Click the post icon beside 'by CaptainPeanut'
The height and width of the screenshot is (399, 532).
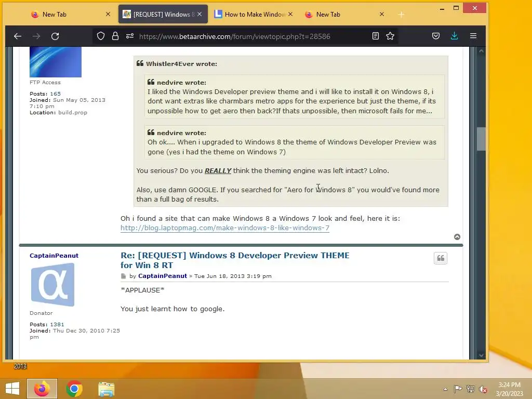(124, 276)
